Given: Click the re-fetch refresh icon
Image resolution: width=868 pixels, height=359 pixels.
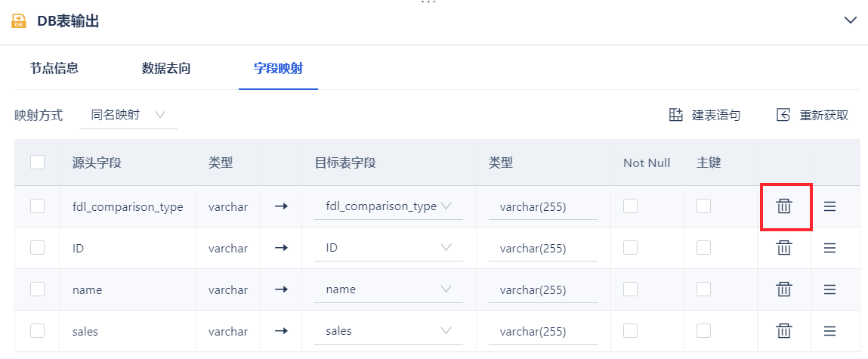Looking at the screenshot, I should 783,115.
